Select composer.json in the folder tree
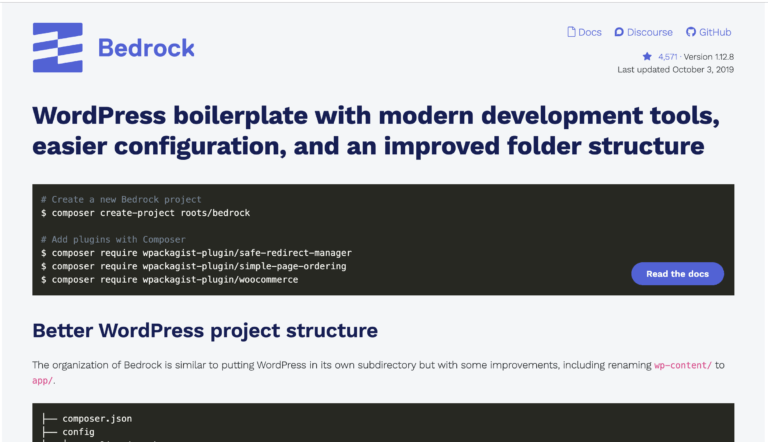The image size is (768, 442). pyautogui.click(x=97, y=418)
